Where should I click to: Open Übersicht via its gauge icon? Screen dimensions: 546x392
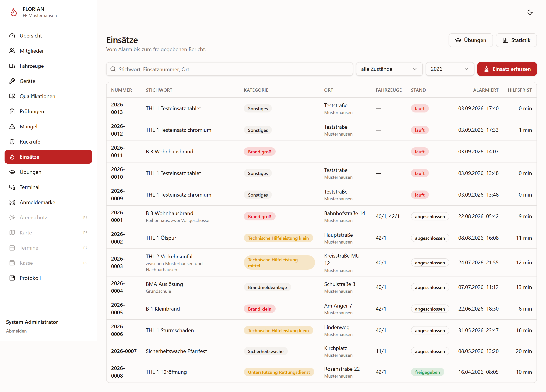coord(12,36)
